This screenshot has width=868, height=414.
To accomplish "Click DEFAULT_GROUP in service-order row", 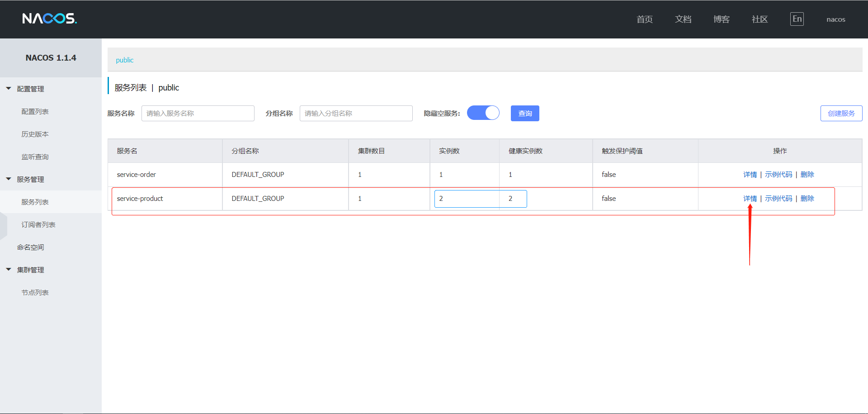I will pos(258,175).
